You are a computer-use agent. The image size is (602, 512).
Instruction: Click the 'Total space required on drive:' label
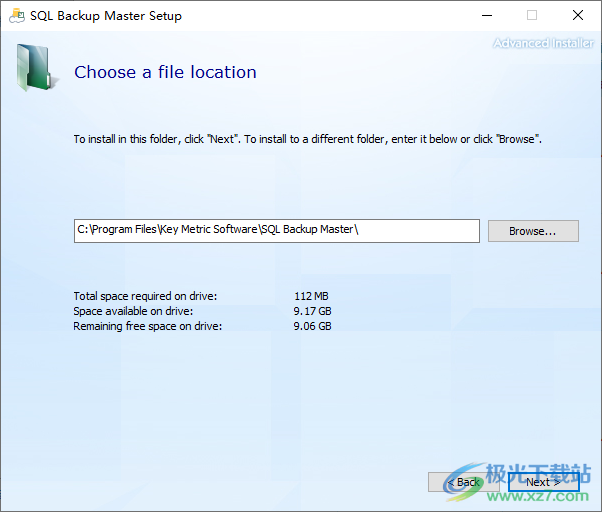click(x=145, y=296)
